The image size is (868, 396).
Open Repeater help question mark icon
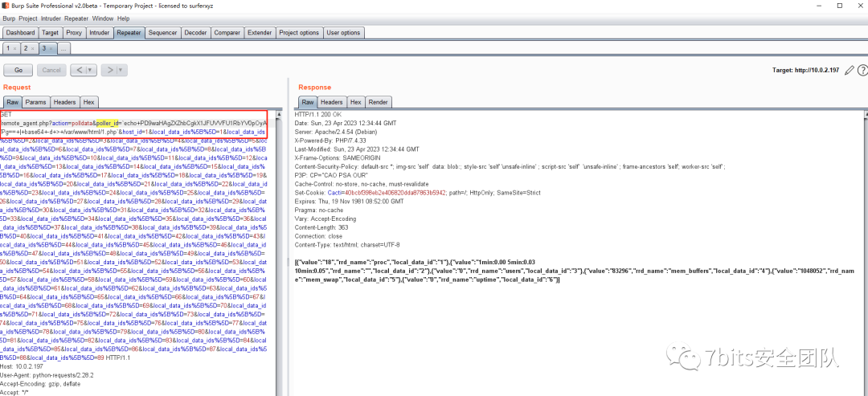click(862, 71)
